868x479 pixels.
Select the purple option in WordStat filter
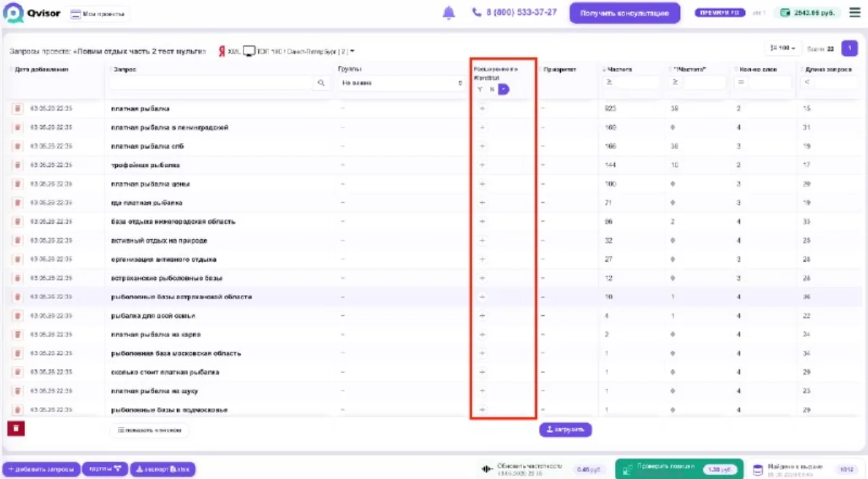pyautogui.click(x=503, y=89)
